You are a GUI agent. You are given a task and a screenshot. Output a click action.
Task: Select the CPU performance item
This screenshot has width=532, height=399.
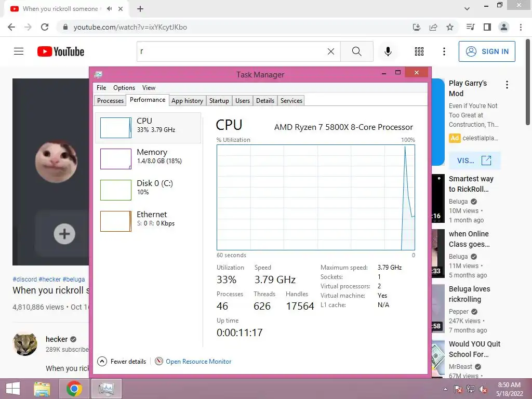pyautogui.click(x=148, y=128)
